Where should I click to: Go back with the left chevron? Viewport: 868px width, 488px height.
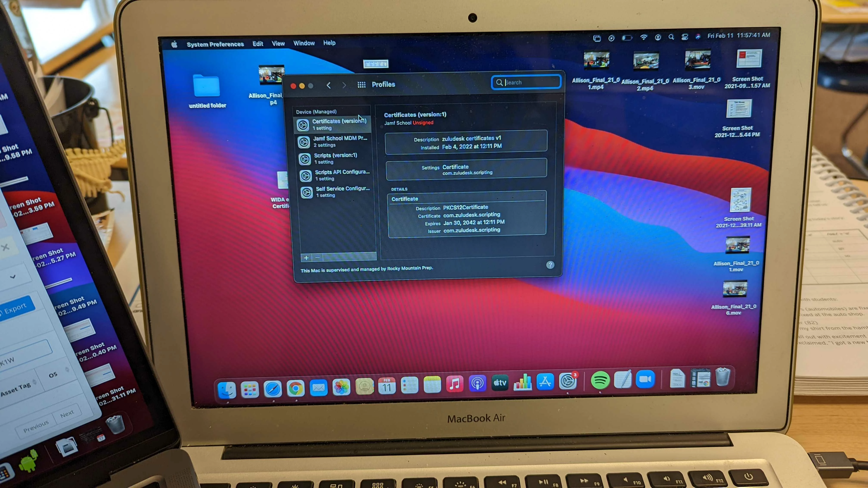329,85
